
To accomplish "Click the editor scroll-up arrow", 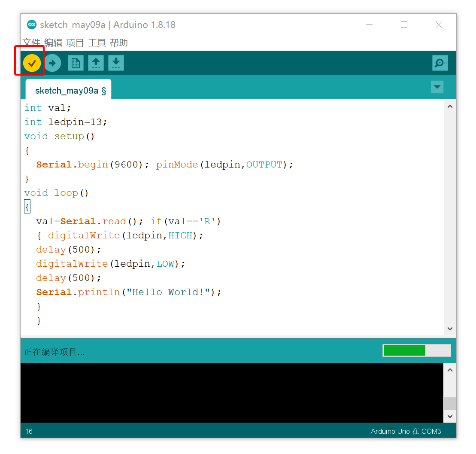I will point(450,106).
